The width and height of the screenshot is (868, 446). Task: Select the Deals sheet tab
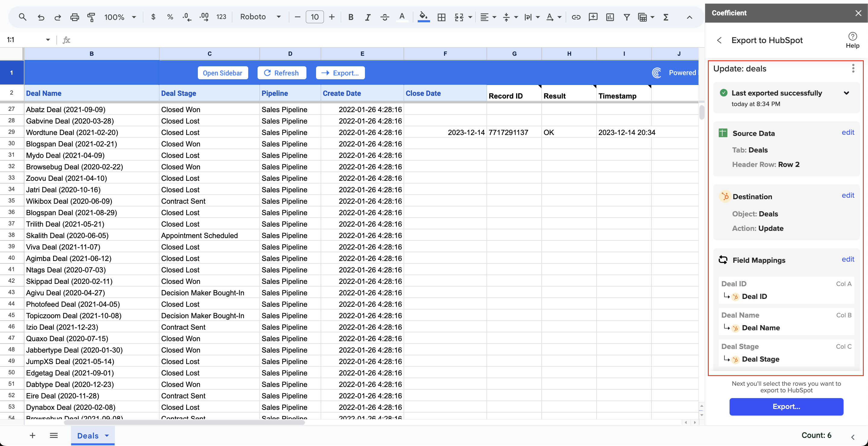[87, 435]
